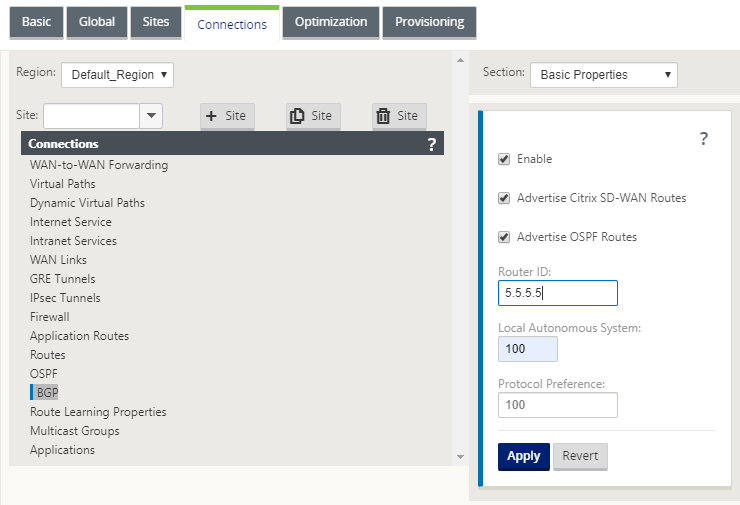This screenshot has width=740, height=505.
Task: Click the delete Site trash icon
Action: [383, 116]
